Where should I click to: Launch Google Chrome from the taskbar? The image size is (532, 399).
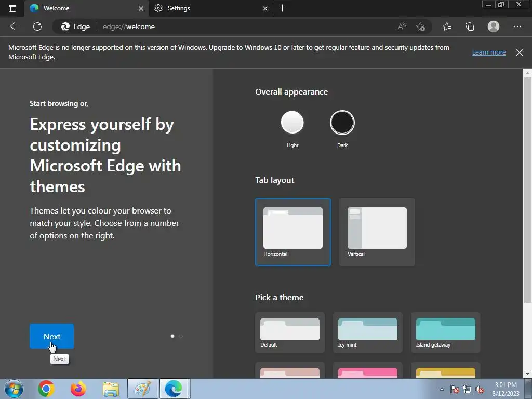coord(46,389)
